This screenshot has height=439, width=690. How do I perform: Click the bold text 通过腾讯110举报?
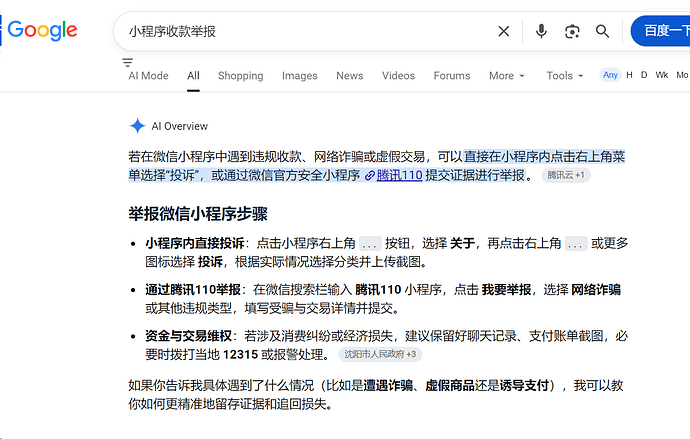[193, 290]
